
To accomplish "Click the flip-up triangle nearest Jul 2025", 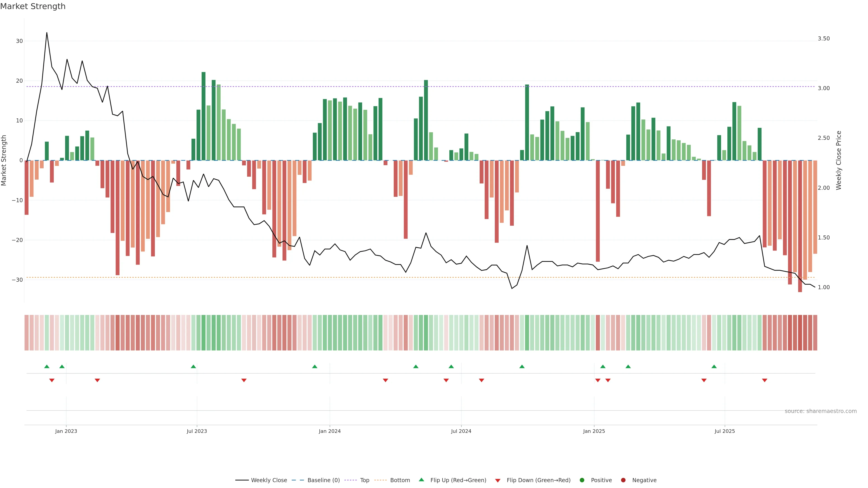I will 714,366.
